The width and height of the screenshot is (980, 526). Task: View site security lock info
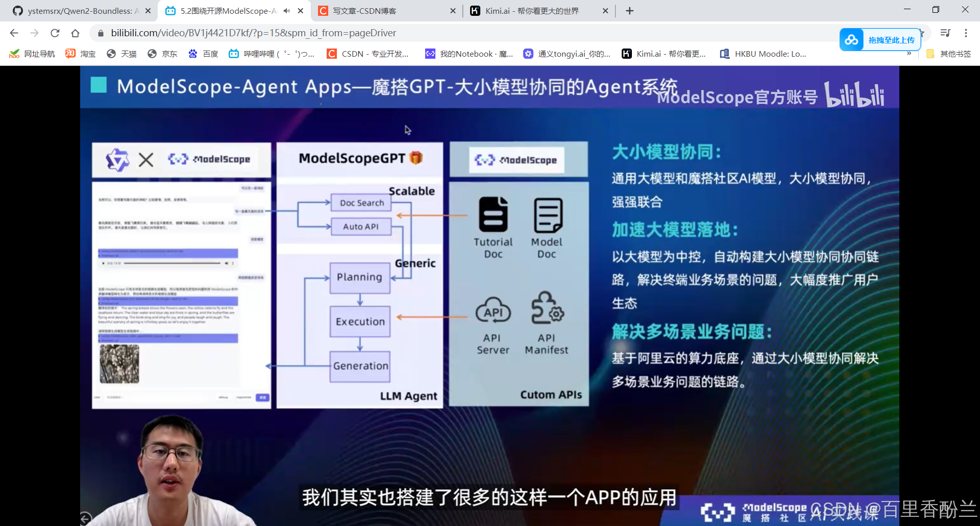[101, 33]
